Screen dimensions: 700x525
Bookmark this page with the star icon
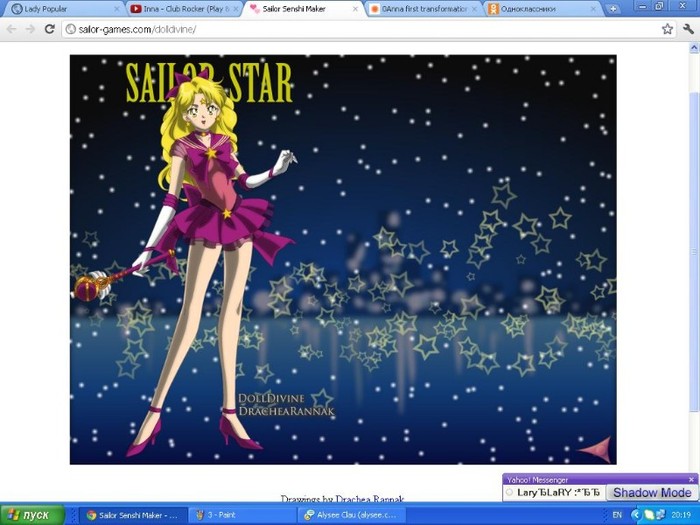pos(667,29)
